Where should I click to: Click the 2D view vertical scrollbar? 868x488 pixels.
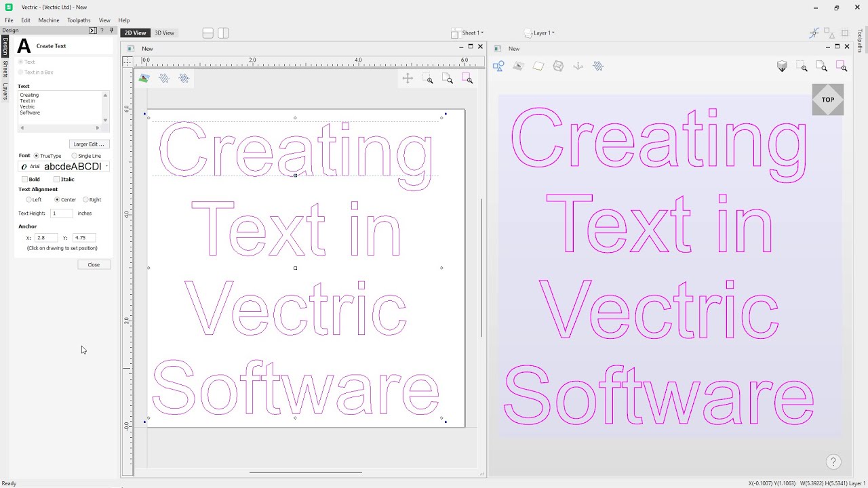click(x=481, y=268)
